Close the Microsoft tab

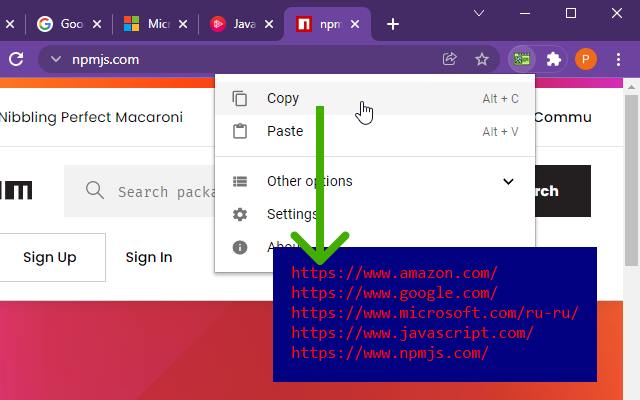[x=183, y=24]
